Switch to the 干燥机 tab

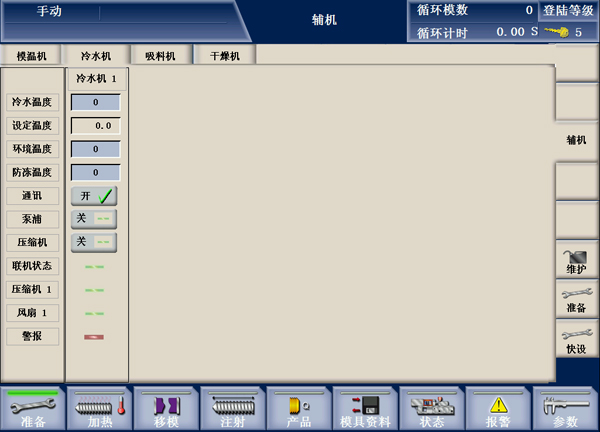[x=225, y=56]
